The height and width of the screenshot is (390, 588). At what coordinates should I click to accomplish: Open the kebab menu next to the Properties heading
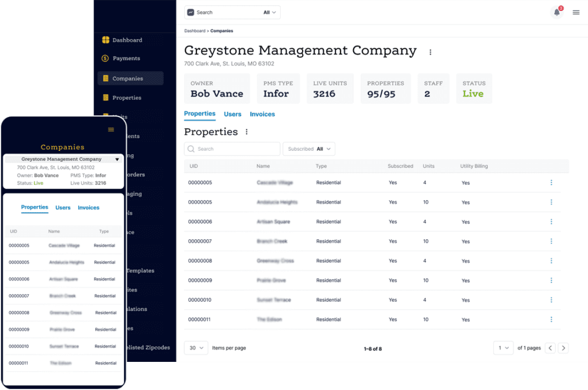(246, 132)
